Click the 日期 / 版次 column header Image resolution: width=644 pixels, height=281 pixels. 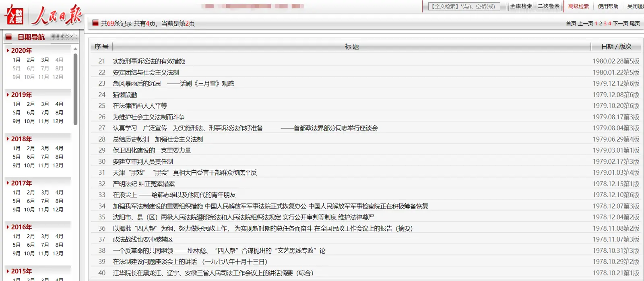[616, 47]
